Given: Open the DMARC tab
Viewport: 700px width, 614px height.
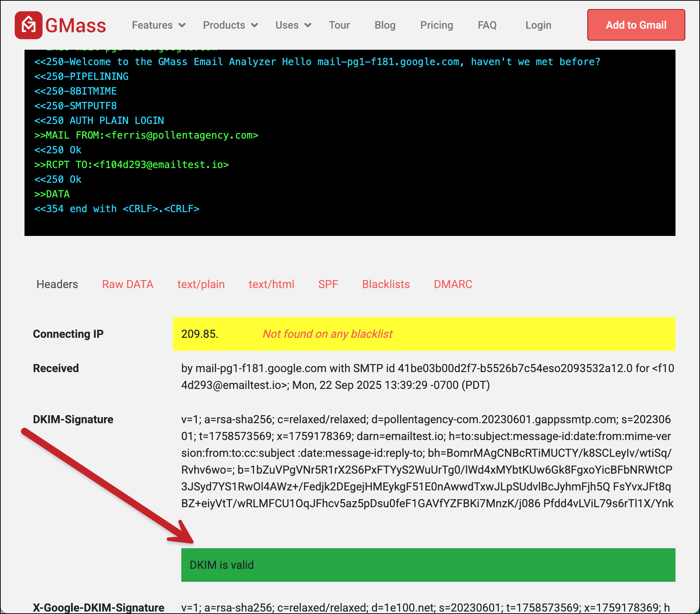Looking at the screenshot, I should pyautogui.click(x=453, y=284).
